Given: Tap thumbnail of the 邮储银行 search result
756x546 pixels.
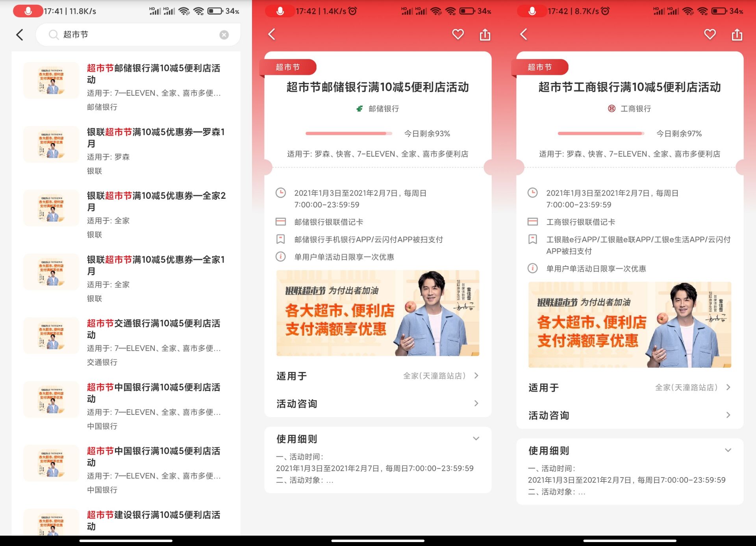Looking at the screenshot, I should pyautogui.click(x=51, y=80).
